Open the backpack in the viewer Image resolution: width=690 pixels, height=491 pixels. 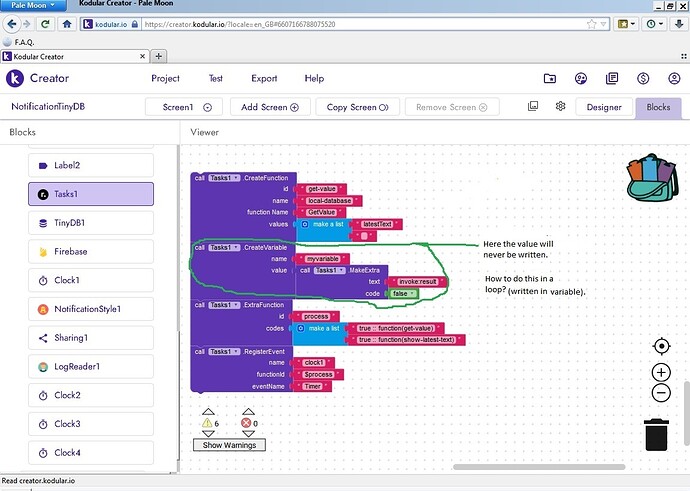pyautogui.click(x=652, y=178)
